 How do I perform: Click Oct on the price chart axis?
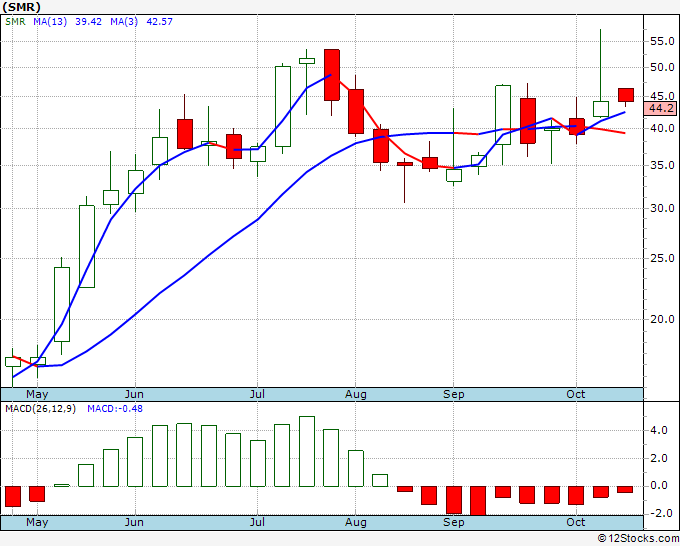pos(575,394)
